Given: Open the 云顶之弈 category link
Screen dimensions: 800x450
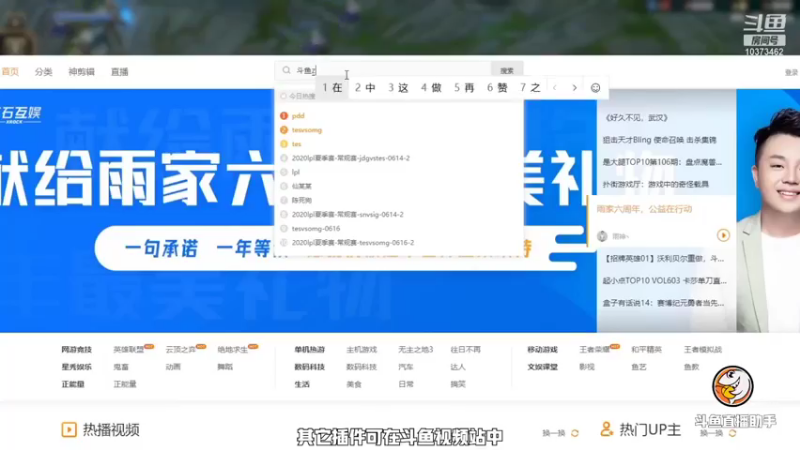Looking at the screenshot, I should tap(181, 349).
